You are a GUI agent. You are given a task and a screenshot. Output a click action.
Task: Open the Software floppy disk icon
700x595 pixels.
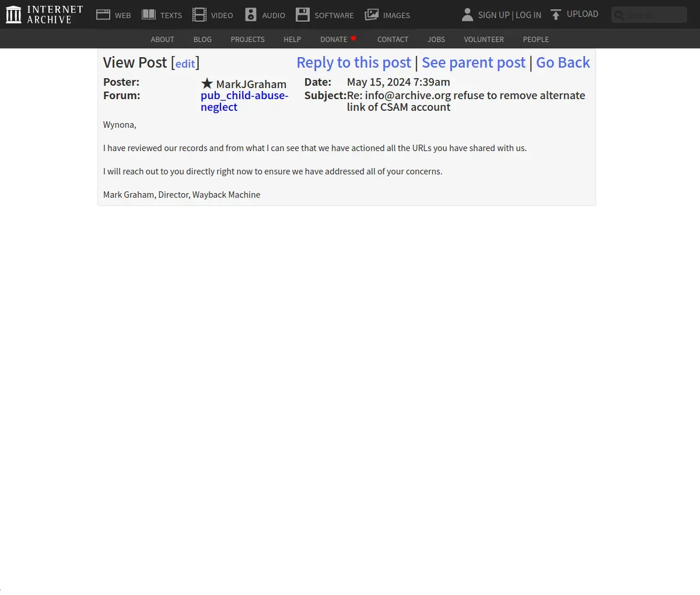coord(303,15)
